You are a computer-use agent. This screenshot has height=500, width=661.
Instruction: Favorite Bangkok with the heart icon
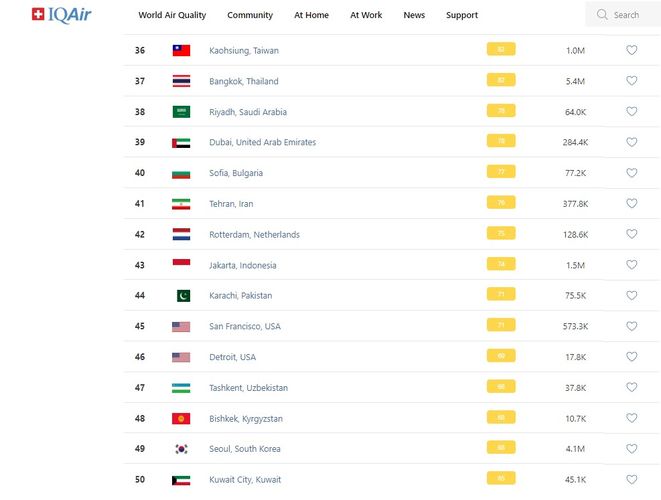(x=631, y=81)
